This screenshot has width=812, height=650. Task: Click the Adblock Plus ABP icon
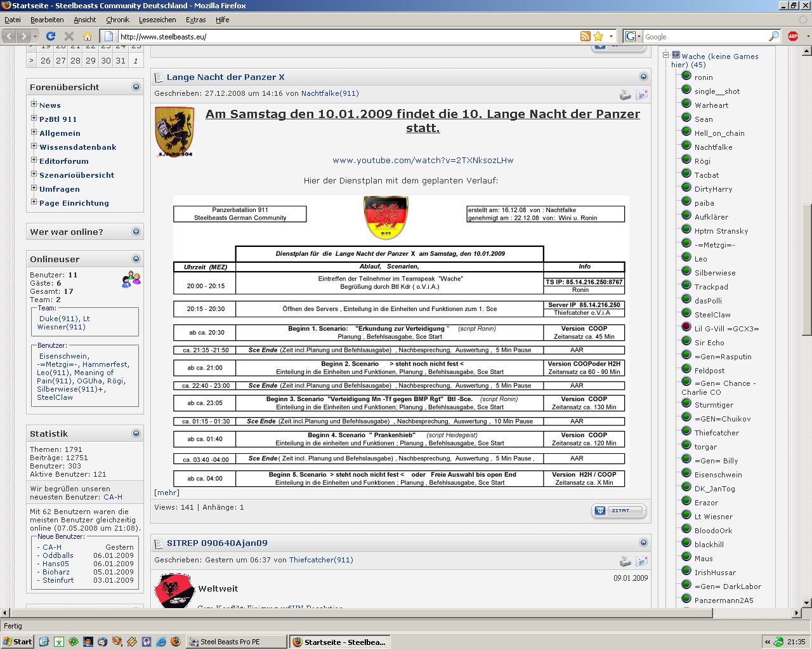pyautogui.click(x=792, y=36)
